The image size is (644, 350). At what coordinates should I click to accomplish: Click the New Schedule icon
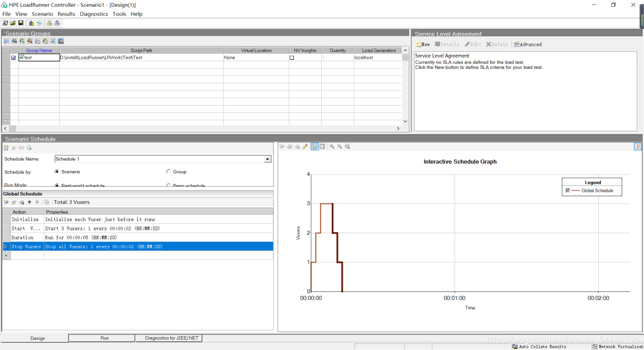[x=6, y=148]
